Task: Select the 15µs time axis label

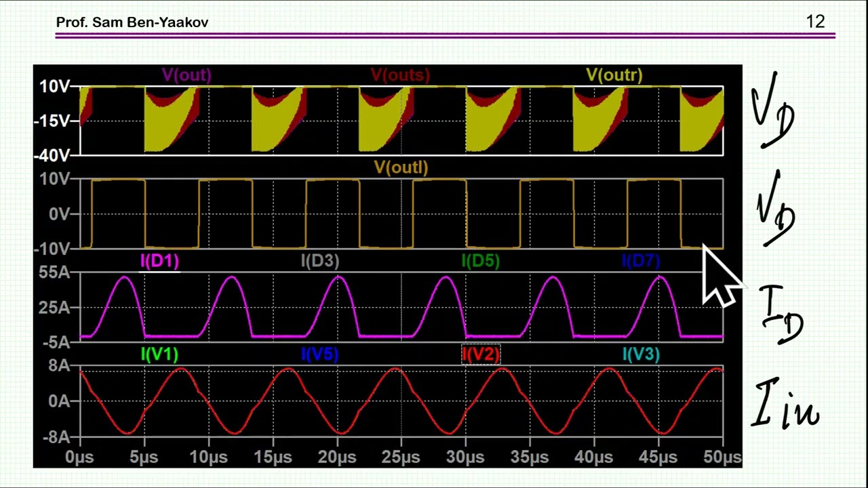Action: 273,457
